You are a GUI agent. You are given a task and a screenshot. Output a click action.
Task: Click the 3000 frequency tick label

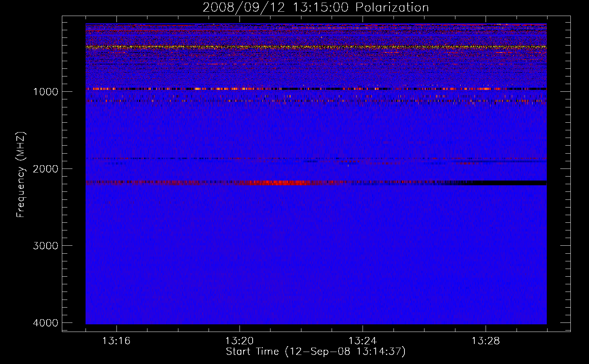pos(46,246)
